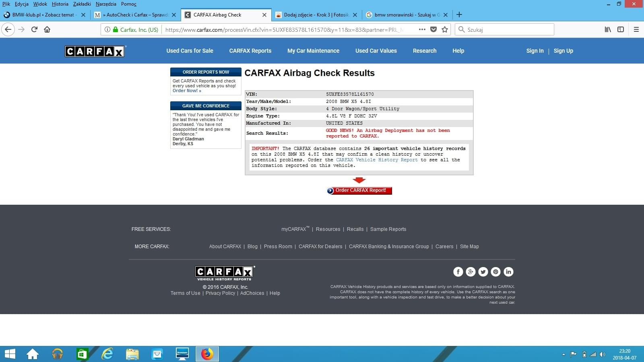The height and width of the screenshot is (362, 644).
Task: Open File Explorer from taskbar
Action: coord(132,354)
